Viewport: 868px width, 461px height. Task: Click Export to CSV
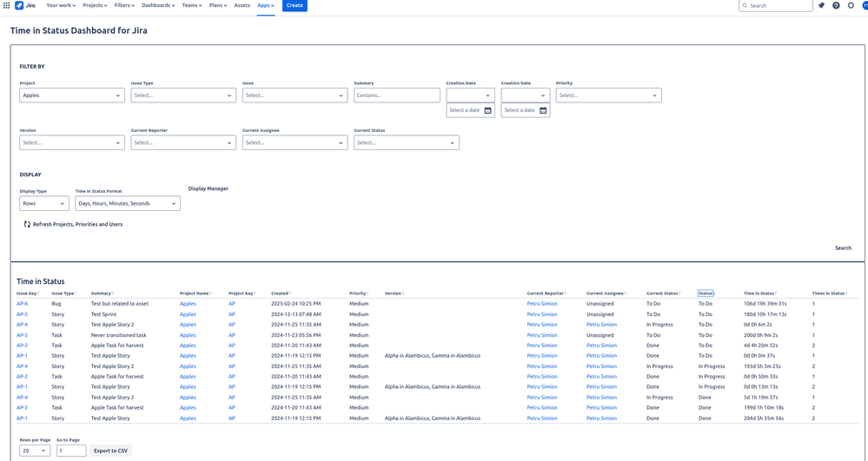[x=110, y=451]
